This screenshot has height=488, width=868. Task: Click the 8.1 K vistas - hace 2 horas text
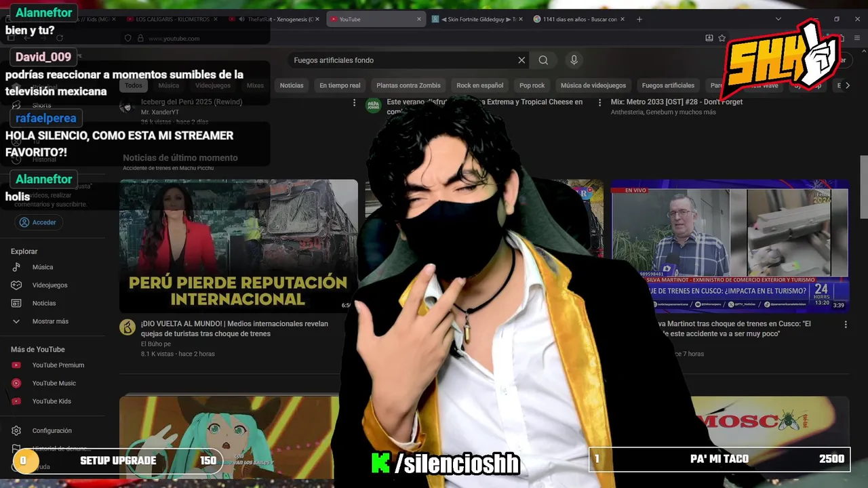(x=178, y=354)
